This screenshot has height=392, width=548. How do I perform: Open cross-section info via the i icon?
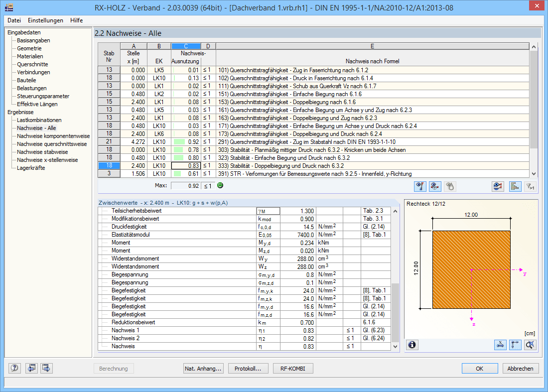(x=412, y=345)
